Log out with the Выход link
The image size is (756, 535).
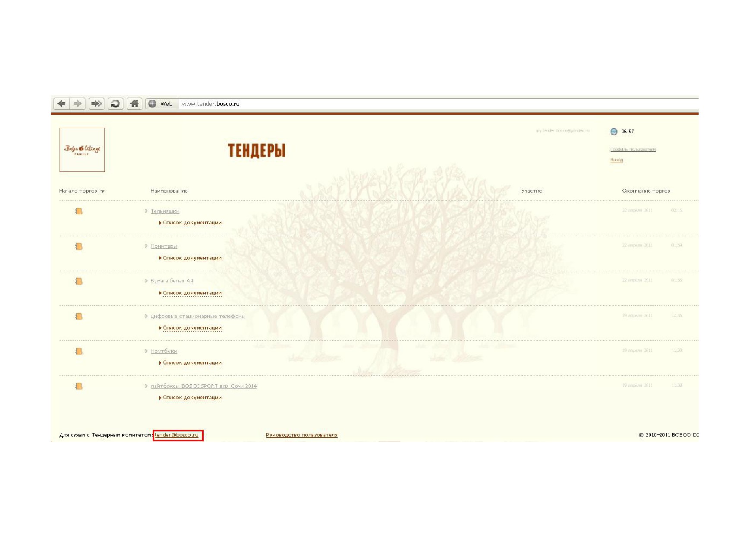point(617,160)
